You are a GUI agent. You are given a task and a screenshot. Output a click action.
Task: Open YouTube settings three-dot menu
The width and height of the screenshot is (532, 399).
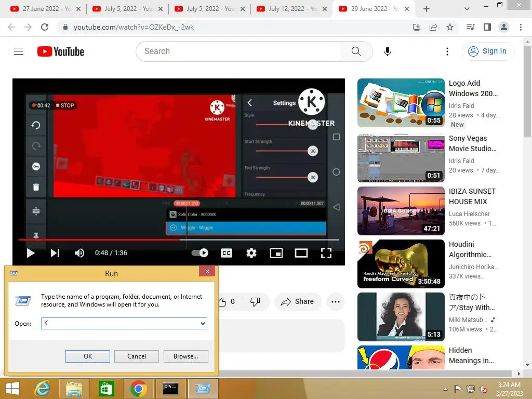pyautogui.click(x=447, y=51)
